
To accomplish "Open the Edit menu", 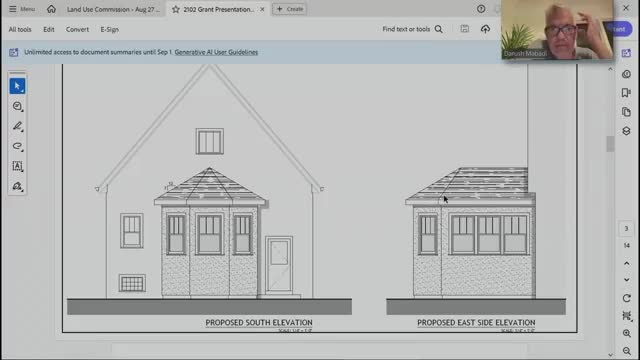I will pyautogui.click(x=49, y=29).
